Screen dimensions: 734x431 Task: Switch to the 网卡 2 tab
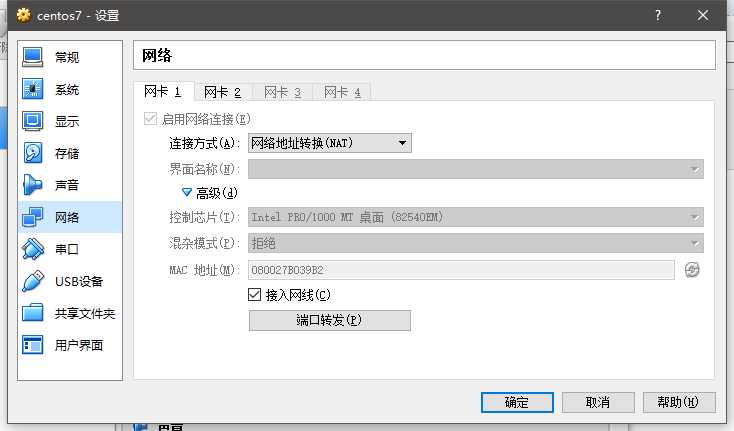[x=223, y=92]
